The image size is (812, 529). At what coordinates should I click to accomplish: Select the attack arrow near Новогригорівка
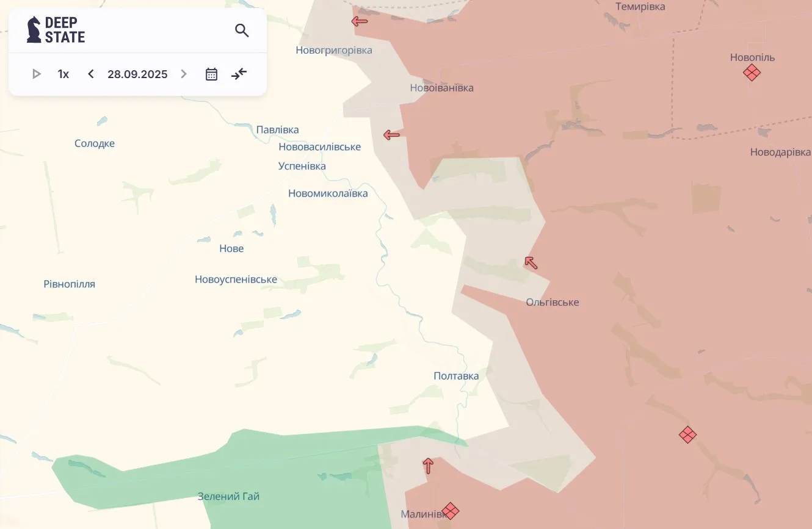[x=360, y=22]
